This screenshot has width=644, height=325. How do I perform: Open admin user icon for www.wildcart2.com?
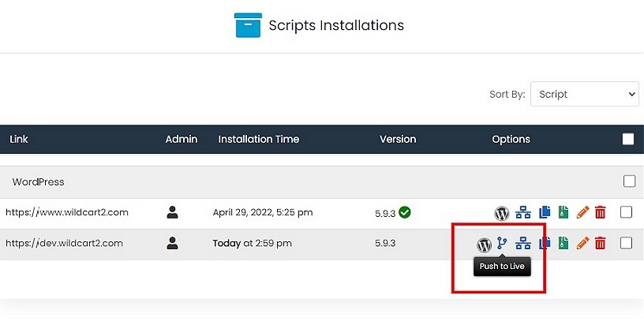[173, 212]
